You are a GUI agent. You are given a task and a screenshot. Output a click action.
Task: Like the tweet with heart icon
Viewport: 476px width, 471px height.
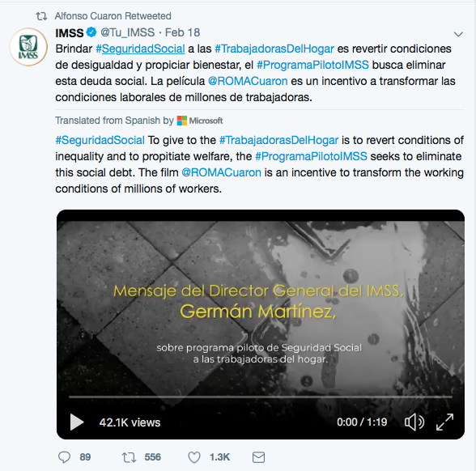tap(194, 457)
